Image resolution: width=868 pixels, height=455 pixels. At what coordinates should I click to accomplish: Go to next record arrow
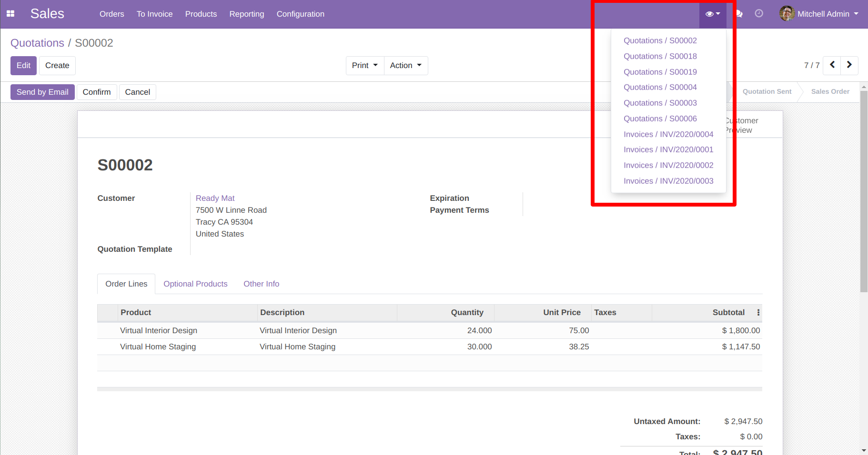point(849,65)
